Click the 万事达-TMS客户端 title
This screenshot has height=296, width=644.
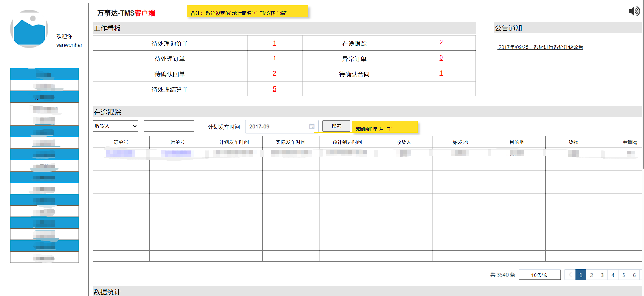(x=126, y=13)
